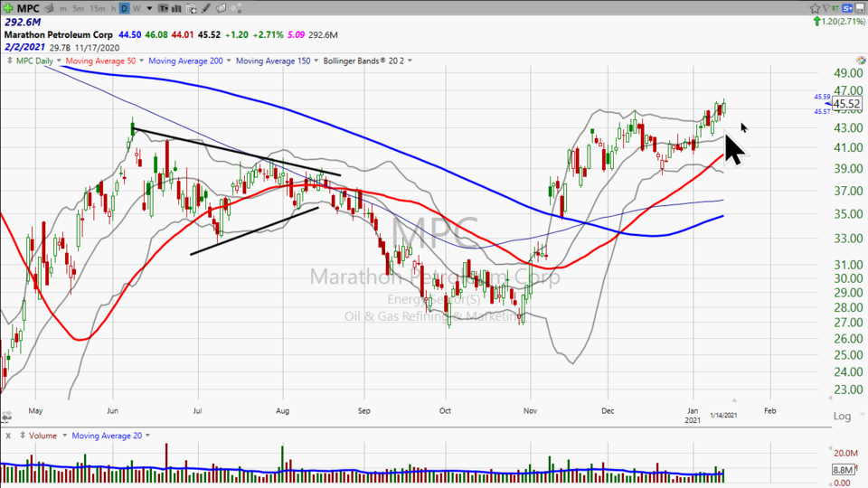The width and height of the screenshot is (868, 488).
Task: Click the price pane move handle icon
Action: [x=9, y=61]
